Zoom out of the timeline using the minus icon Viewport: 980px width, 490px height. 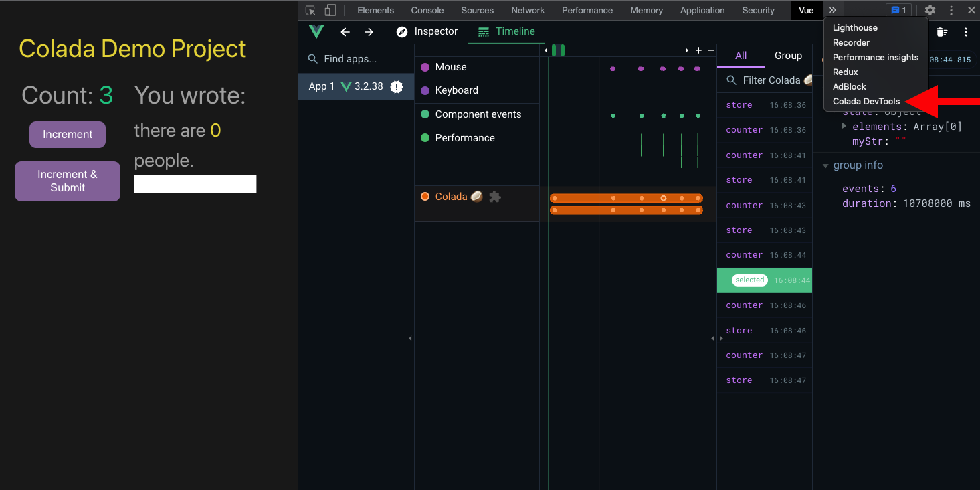click(x=710, y=50)
